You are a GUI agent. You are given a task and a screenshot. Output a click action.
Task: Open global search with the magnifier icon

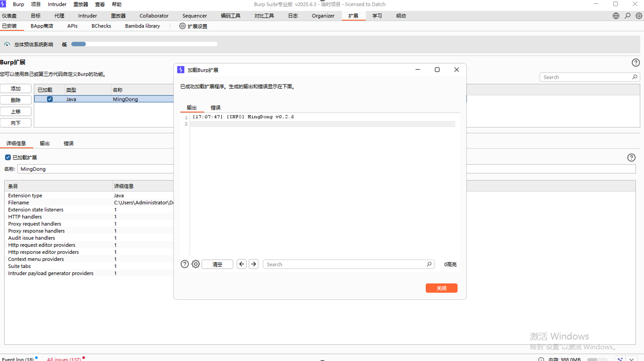[x=627, y=16]
